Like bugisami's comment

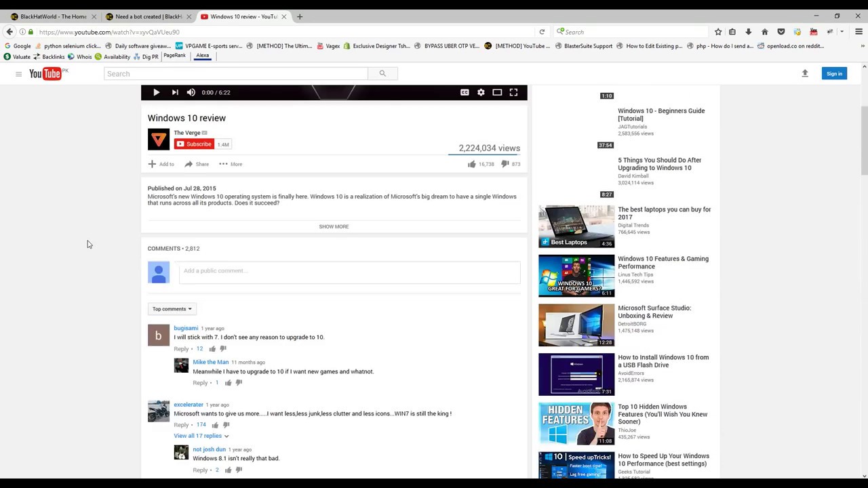tap(212, 348)
